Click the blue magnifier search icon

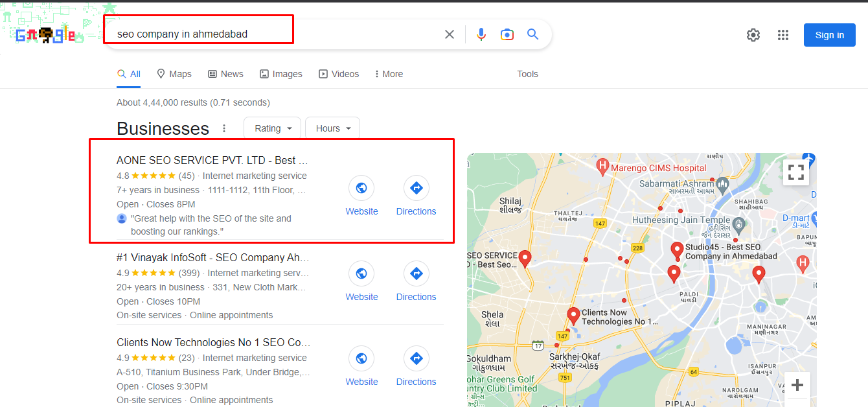pyautogui.click(x=532, y=34)
